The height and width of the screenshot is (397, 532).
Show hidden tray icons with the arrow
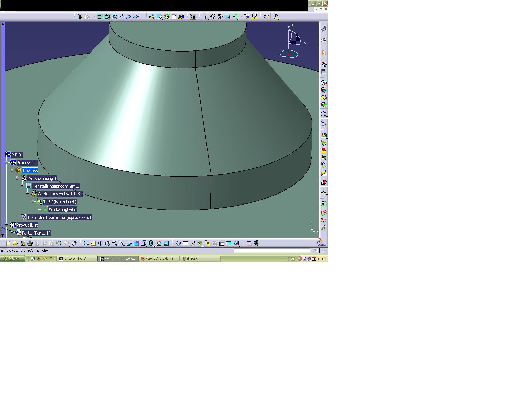coord(299,259)
